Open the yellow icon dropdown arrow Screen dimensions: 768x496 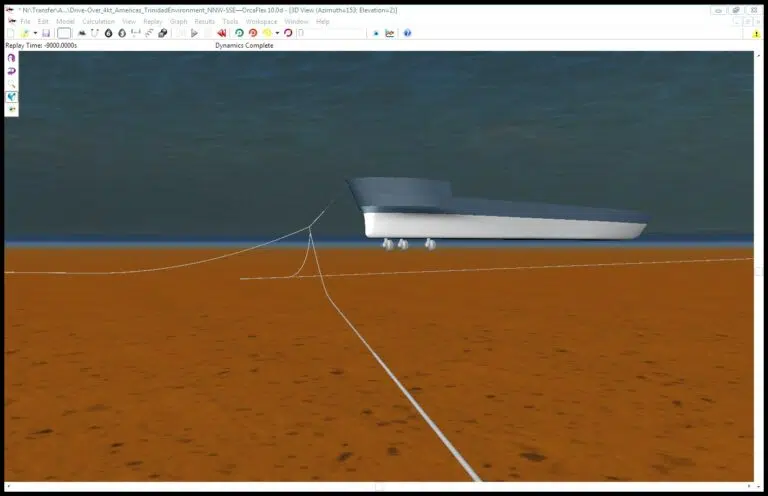click(x=276, y=33)
